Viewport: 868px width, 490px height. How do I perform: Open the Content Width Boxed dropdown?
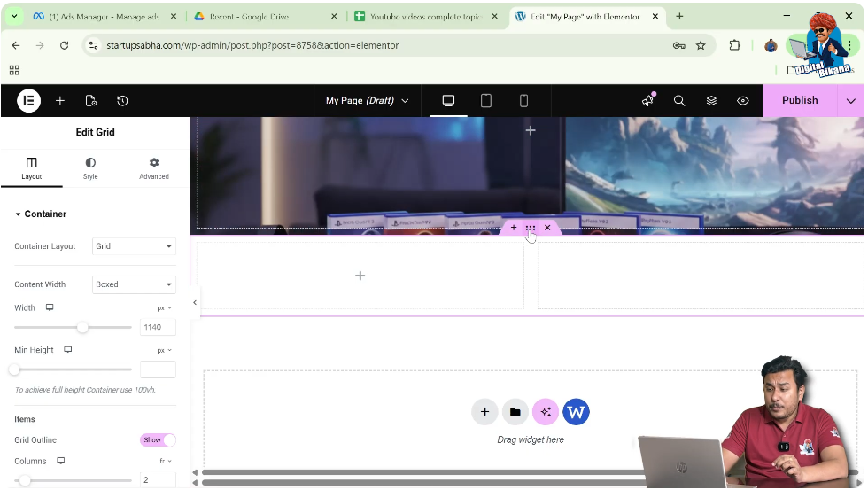pos(134,284)
